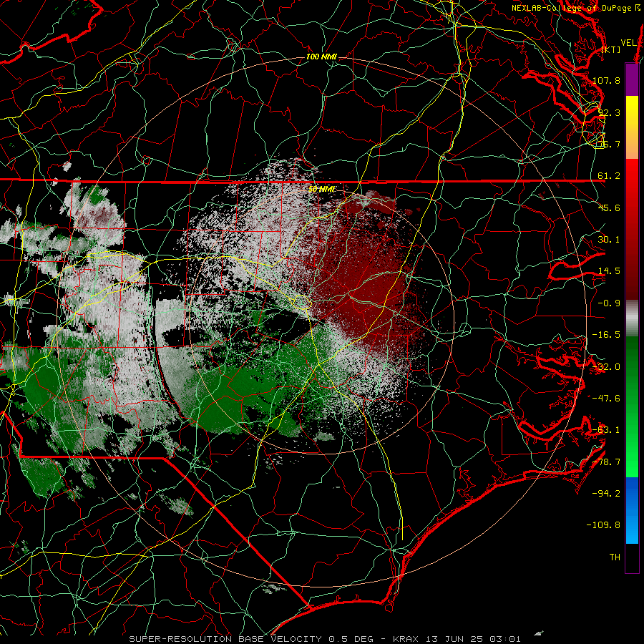Click the 100 NMI range ring label
644x644 pixels.
(321, 57)
